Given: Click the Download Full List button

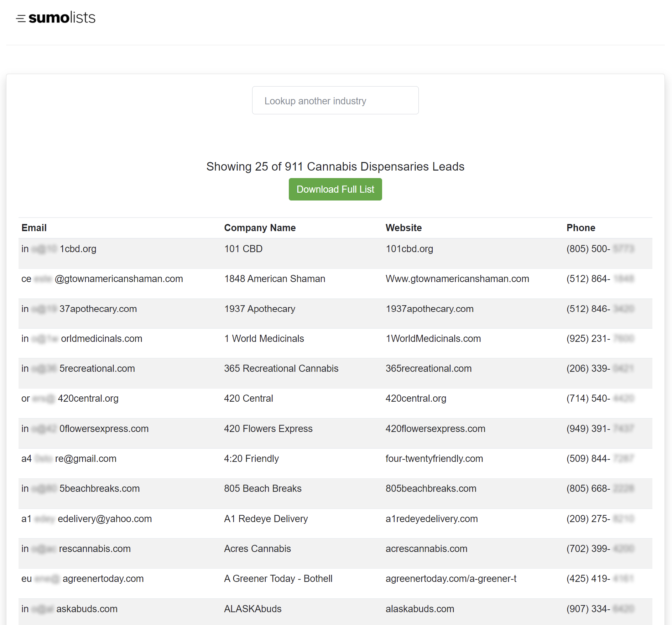Looking at the screenshot, I should (335, 189).
